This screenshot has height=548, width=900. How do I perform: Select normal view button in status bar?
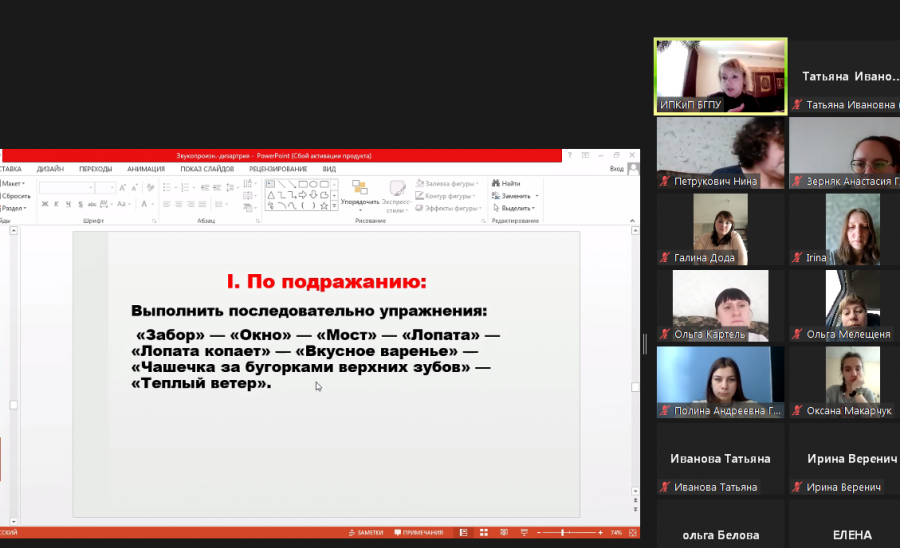pos(463,533)
